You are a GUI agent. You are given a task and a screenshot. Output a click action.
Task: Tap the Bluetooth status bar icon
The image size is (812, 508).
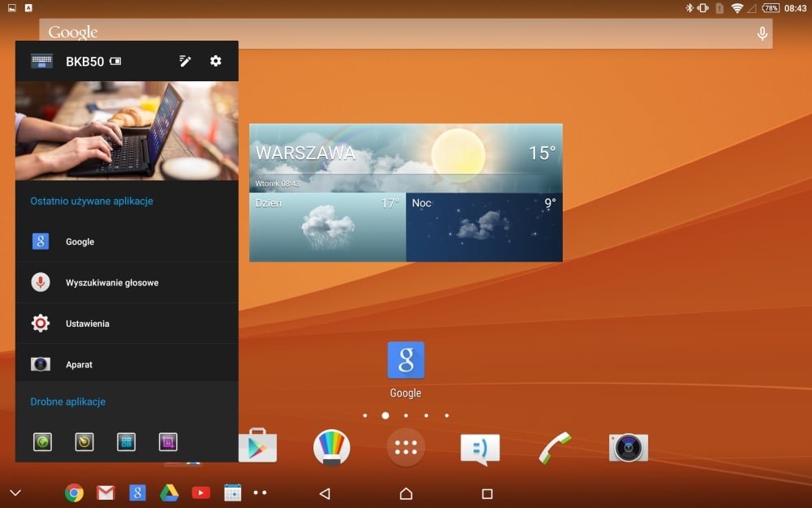(689, 8)
